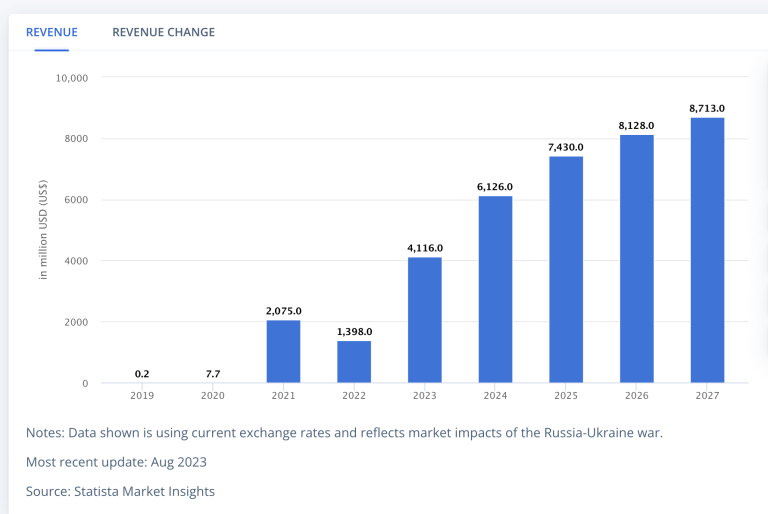Click the blue bar for 2022
Image resolution: width=768 pixels, height=514 pixels.
[x=354, y=361]
